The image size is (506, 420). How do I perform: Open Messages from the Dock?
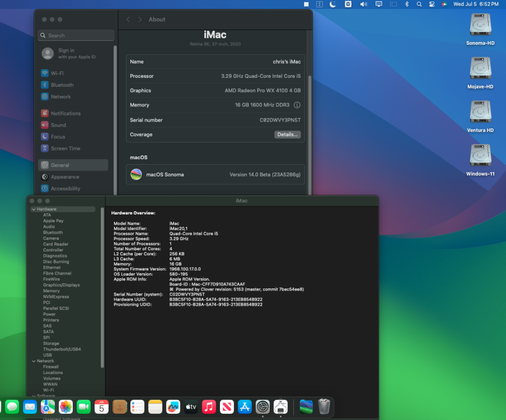12,407
